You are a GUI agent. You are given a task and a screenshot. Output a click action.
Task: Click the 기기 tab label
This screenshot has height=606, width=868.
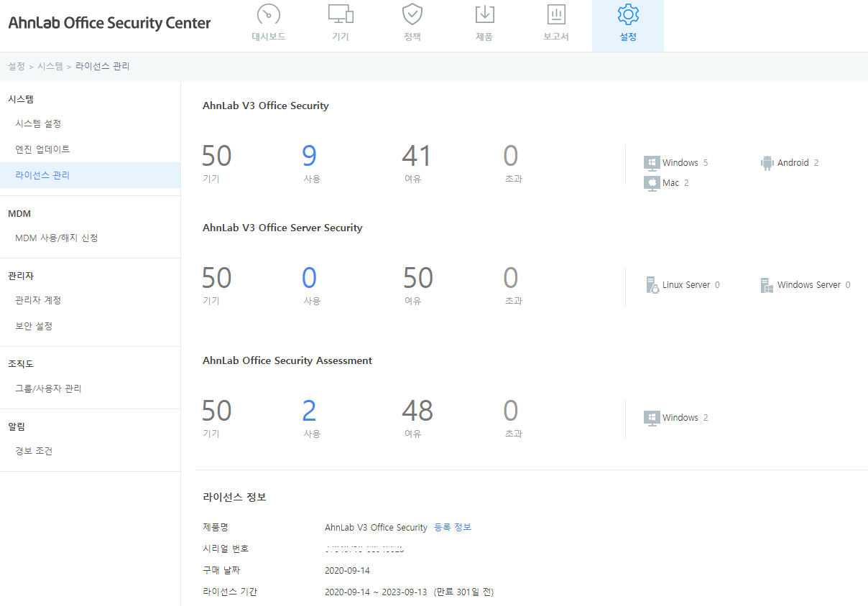[x=341, y=37]
